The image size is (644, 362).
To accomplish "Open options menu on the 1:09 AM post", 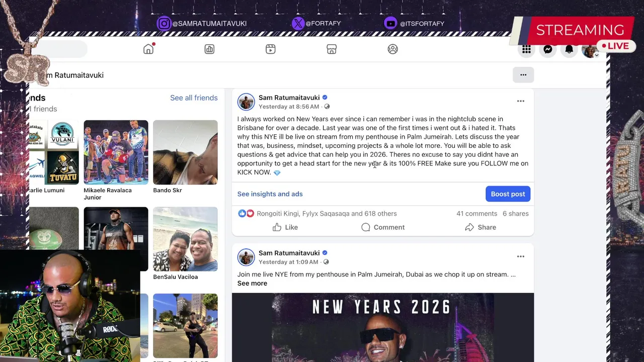I will (521, 256).
